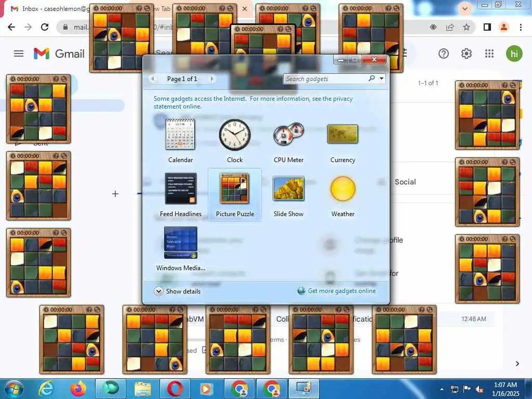Show hidden tray icons arrow
This screenshot has height=399, width=532.
[x=442, y=389]
